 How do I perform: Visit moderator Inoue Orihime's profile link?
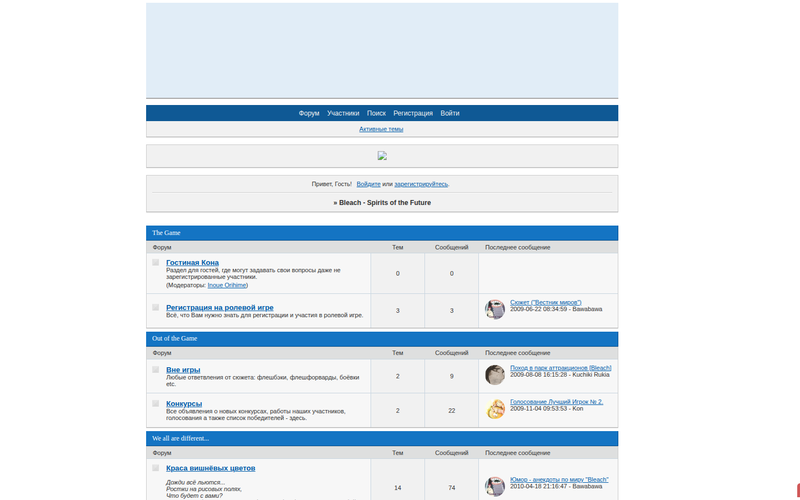[x=226, y=285]
